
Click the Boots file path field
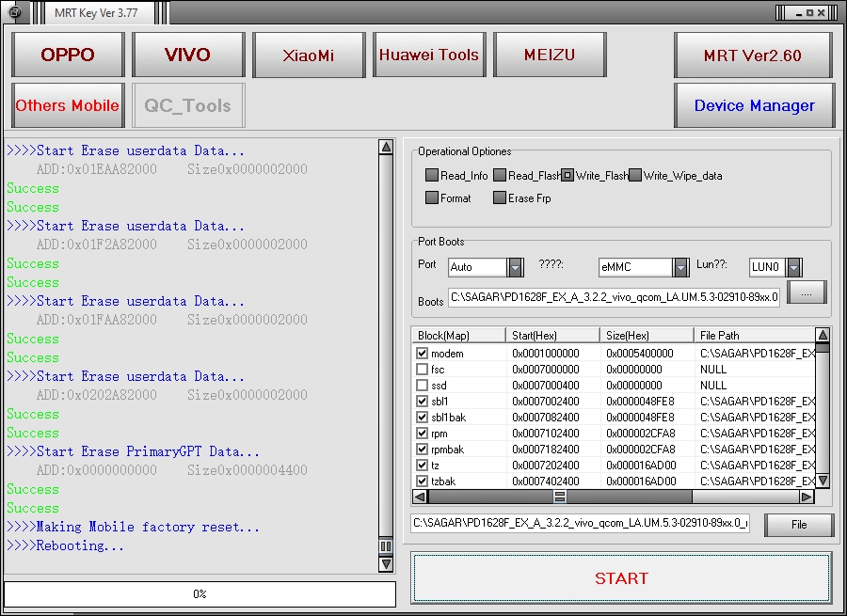click(x=615, y=297)
